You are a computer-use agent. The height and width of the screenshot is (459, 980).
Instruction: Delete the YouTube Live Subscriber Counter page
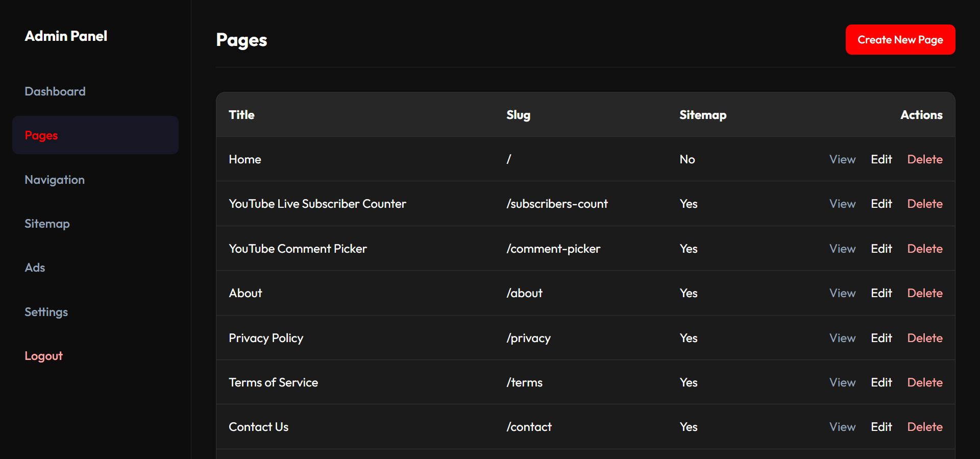pos(924,204)
